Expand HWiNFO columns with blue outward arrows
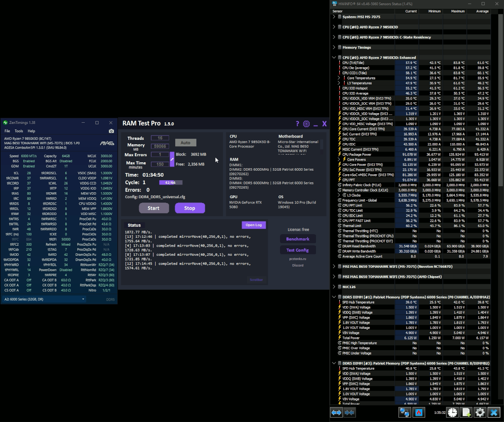504x422 pixels. (336, 412)
